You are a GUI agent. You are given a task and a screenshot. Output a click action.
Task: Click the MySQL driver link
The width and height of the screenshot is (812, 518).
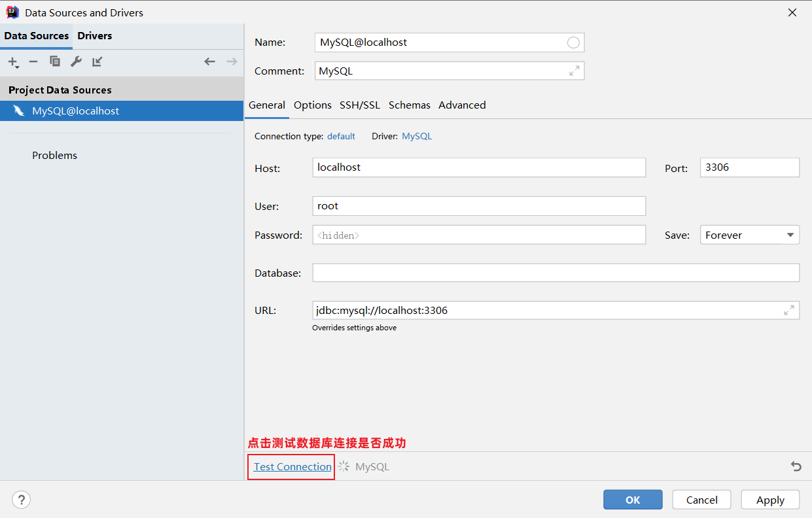click(417, 137)
